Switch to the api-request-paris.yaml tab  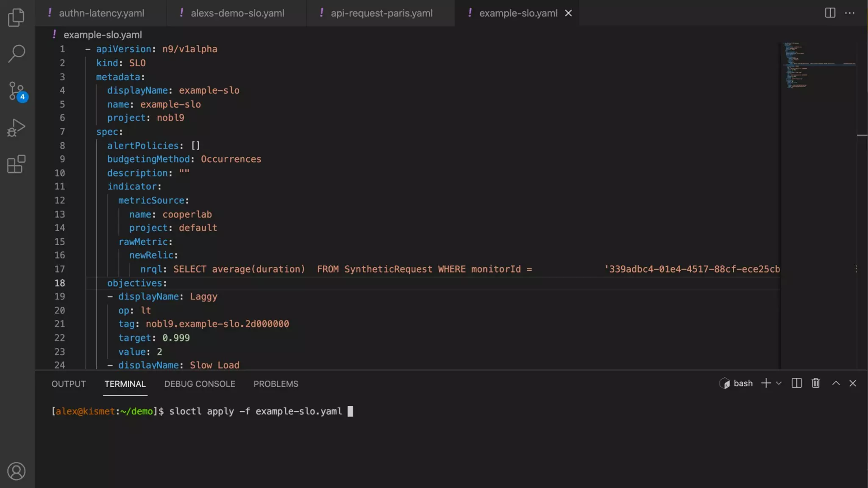pos(381,13)
